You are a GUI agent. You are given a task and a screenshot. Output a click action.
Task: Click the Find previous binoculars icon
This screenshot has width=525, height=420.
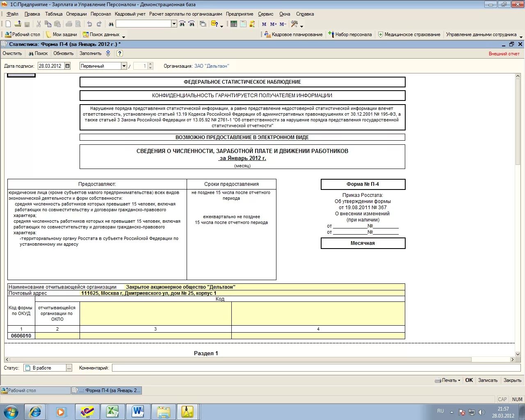tap(192, 24)
